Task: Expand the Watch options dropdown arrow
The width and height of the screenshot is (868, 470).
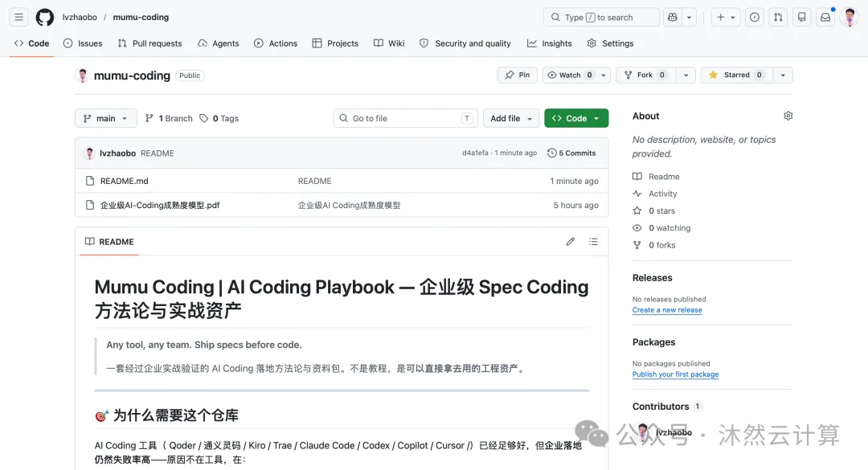Action: click(x=604, y=75)
